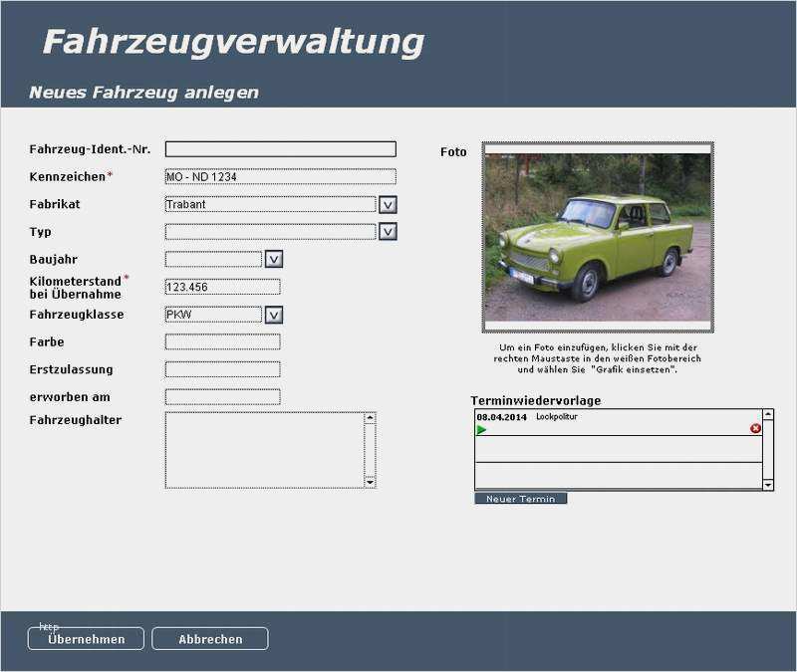
Task: Click the Kilometerstand field showing 123.456
Action: coord(222,287)
